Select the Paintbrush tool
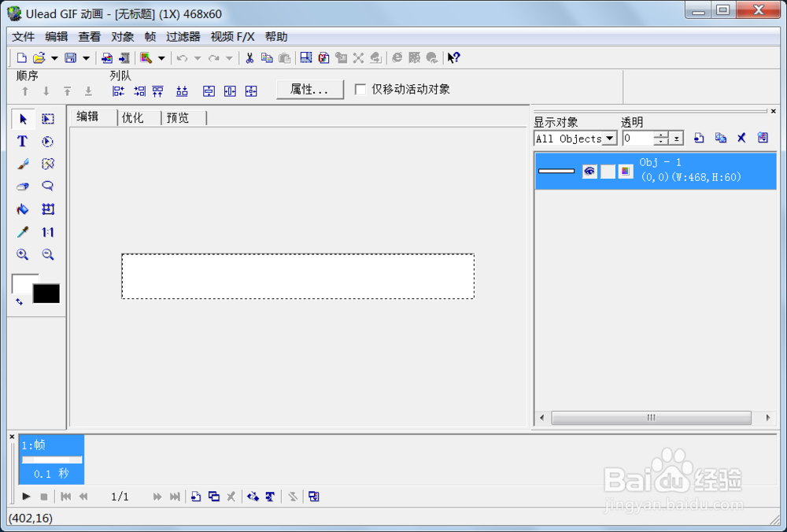 click(23, 164)
